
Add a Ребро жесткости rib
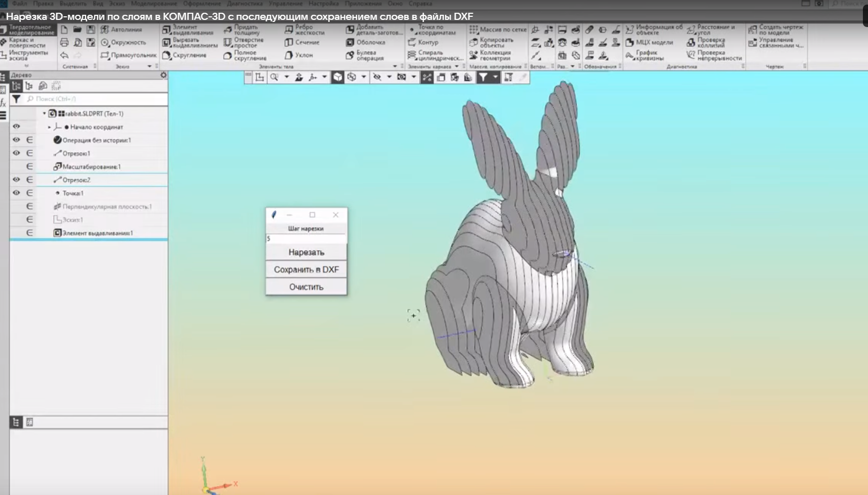(x=305, y=30)
